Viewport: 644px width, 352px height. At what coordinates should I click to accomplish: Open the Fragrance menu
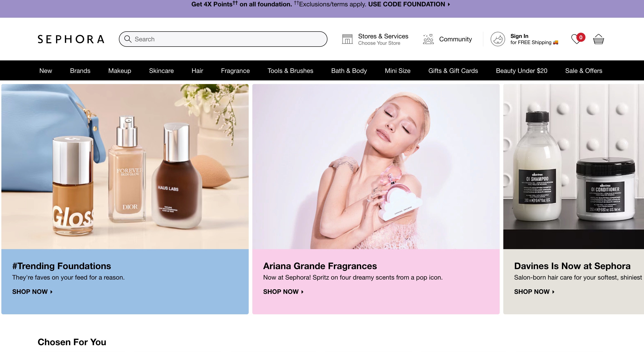pyautogui.click(x=235, y=71)
